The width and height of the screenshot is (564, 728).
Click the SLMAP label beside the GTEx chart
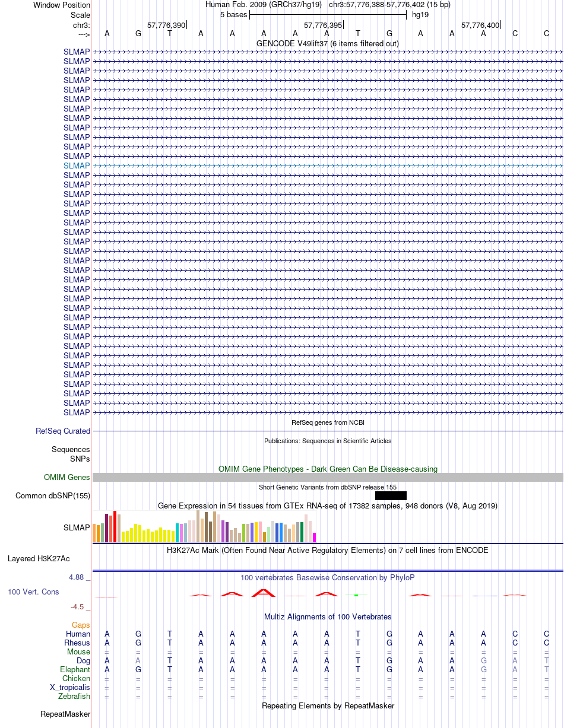77,527
